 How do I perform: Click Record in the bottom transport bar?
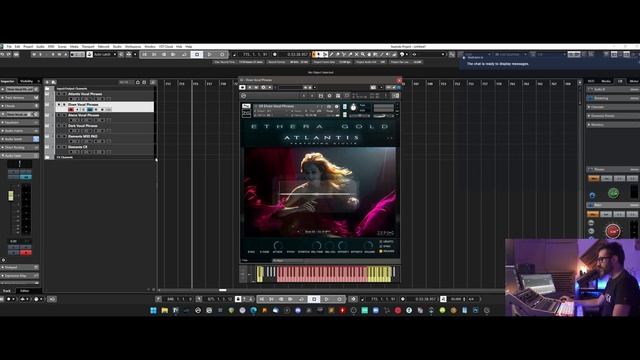click(x=339, y=299)
